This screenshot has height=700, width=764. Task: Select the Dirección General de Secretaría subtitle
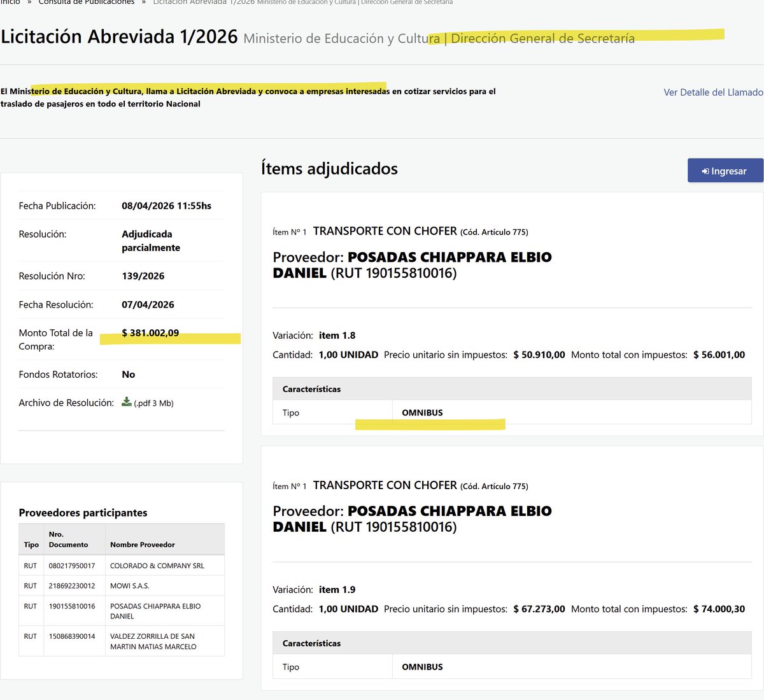pyautogui.click(x=542, y=38)
